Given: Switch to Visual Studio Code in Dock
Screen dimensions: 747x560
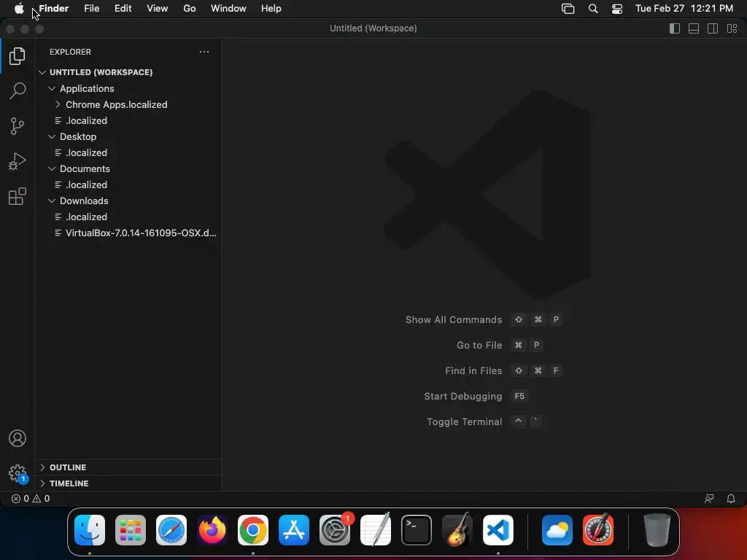Looking at the screenshot, I should 498,530.
